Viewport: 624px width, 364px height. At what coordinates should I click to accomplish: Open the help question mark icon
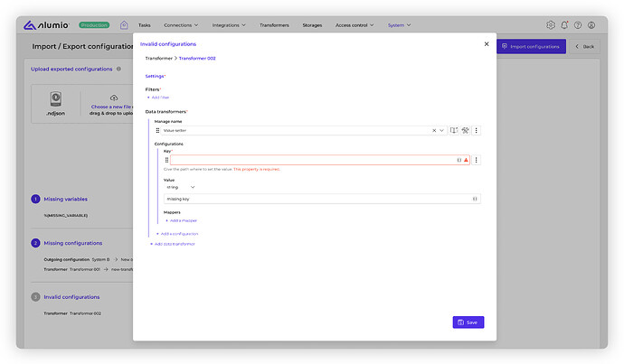pyautogui.click(x=578, y=25)
